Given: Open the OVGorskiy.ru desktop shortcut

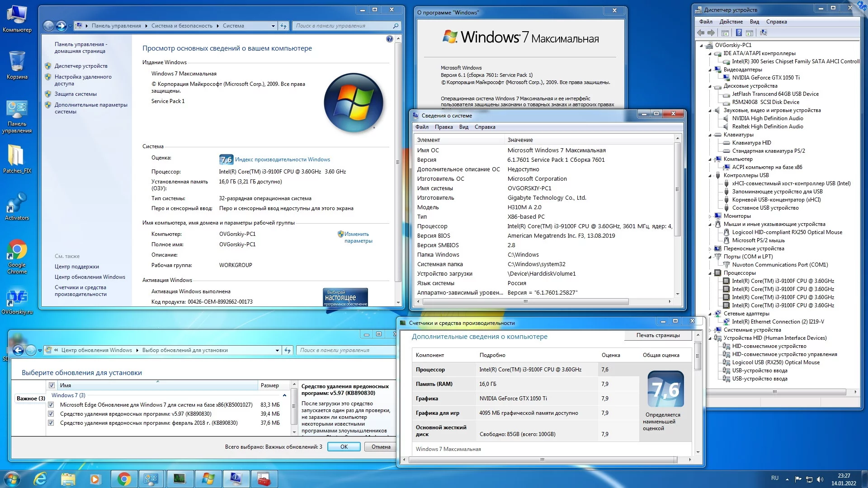Looking at the screenshot, I should pyautogui.click(x=17, y=299).
